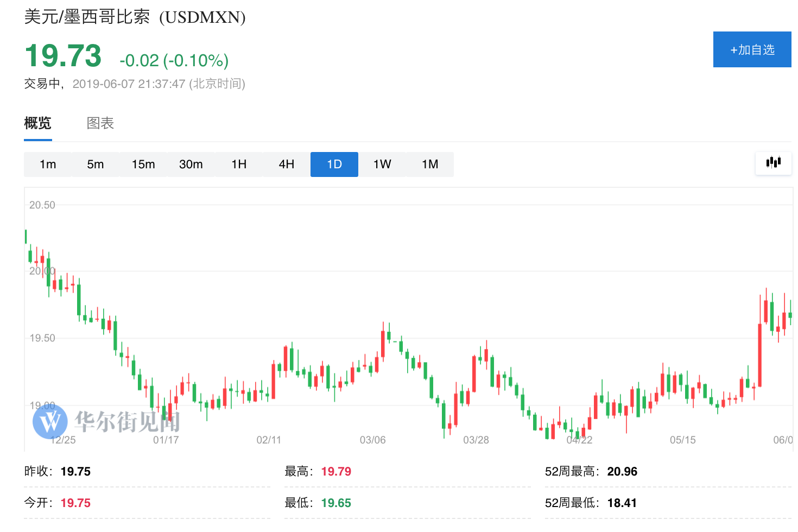
Task: Choose the 15m chart interval
Action: [143, 164]
